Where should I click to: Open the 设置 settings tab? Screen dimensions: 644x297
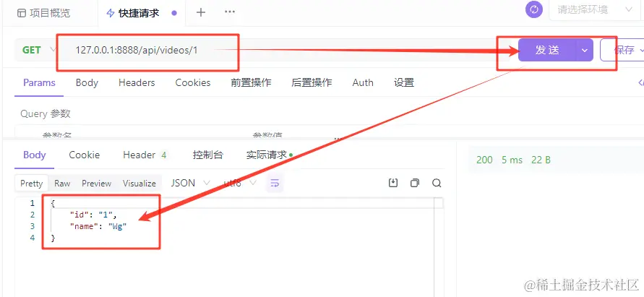click(404, 82)
